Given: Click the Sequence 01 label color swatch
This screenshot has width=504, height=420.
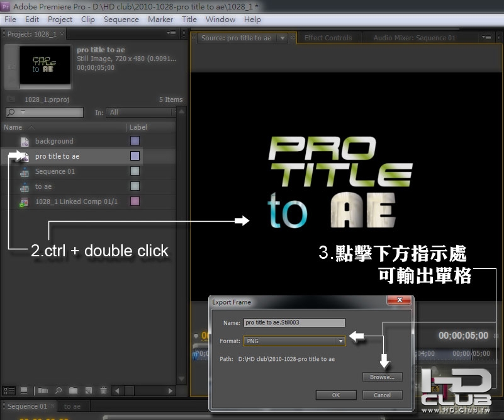Looking at the screenshot, I should 135,171.
